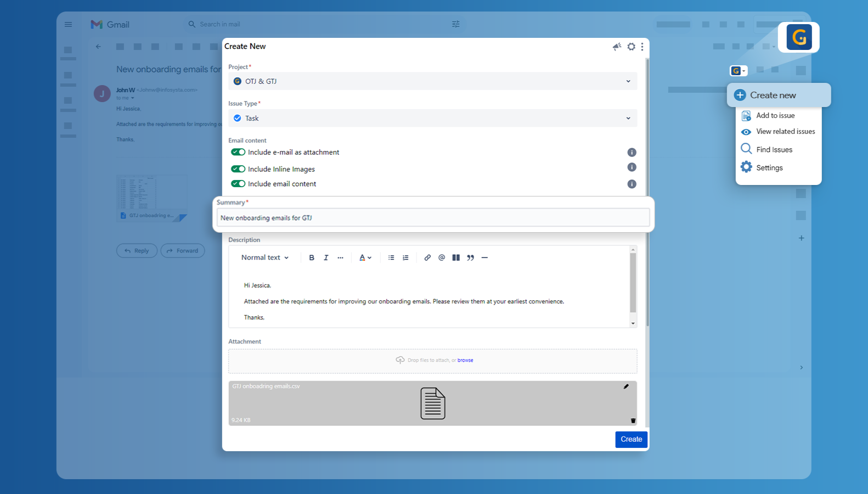Insert a bullet list in the description

pyautogui.click(x=391, y=257)
